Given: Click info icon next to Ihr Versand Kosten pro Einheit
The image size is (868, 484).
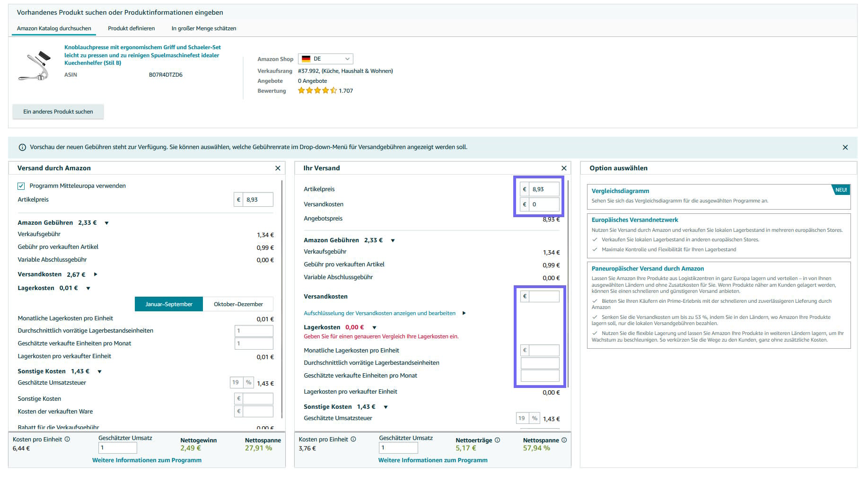Looking at the screenshot, I should point(353,439).
